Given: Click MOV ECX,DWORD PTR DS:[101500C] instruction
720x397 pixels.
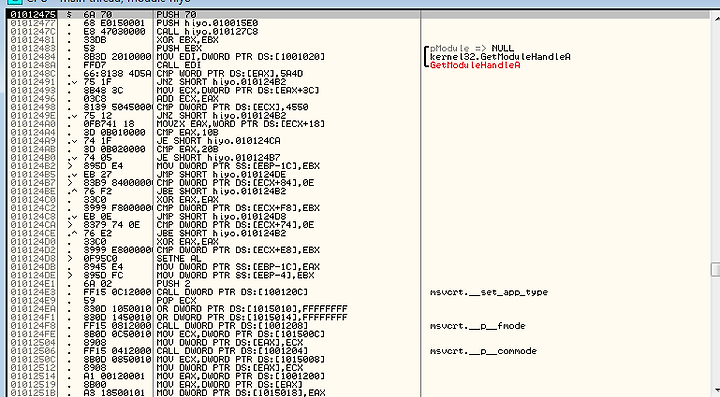Looking at the screenshot, I should pos(241,334).
